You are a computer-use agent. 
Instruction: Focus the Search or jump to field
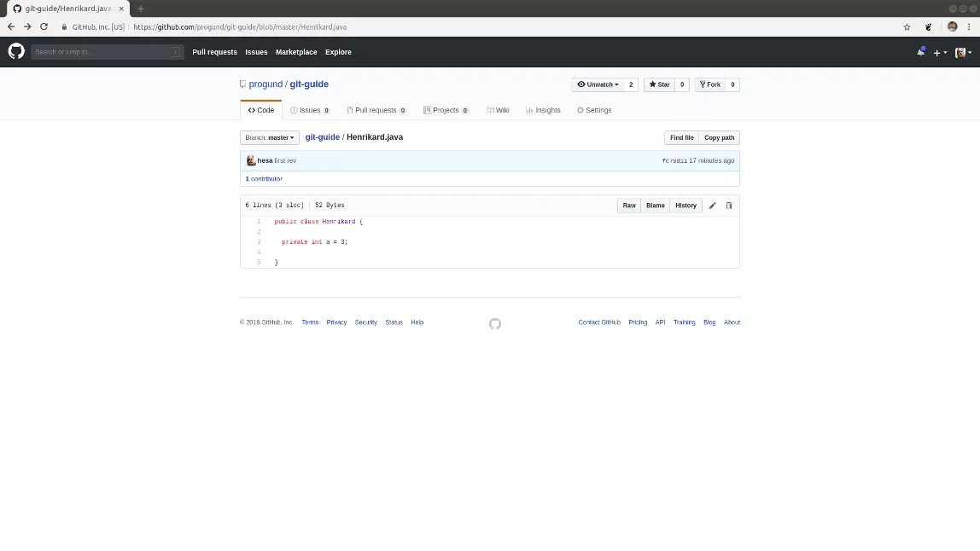[x=107, y=52]
